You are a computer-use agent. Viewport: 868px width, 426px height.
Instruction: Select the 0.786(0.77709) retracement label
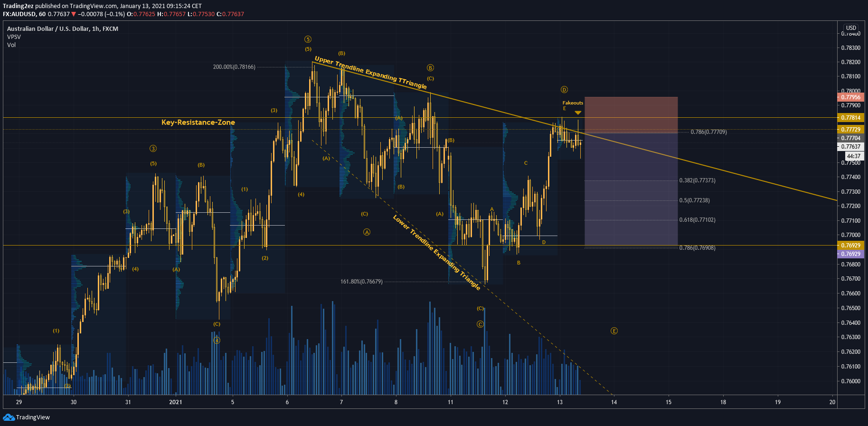click(708, 132)
